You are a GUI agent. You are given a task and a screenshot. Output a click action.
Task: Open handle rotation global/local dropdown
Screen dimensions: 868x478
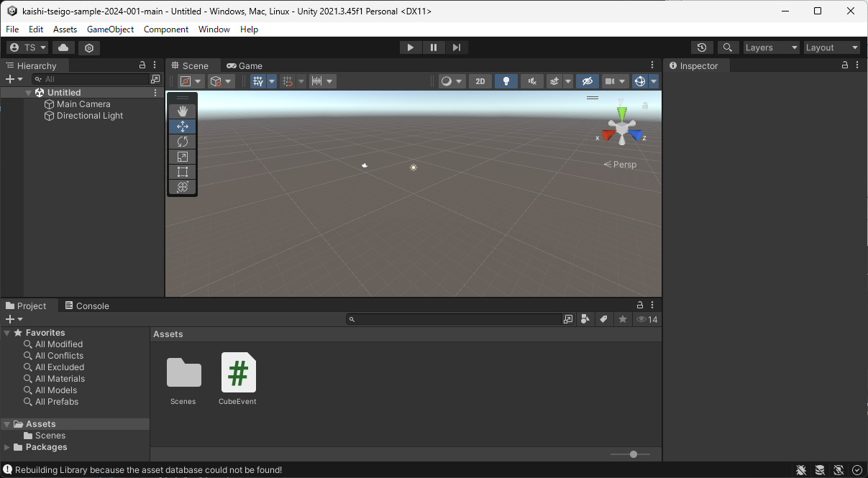tap(221, 81)
